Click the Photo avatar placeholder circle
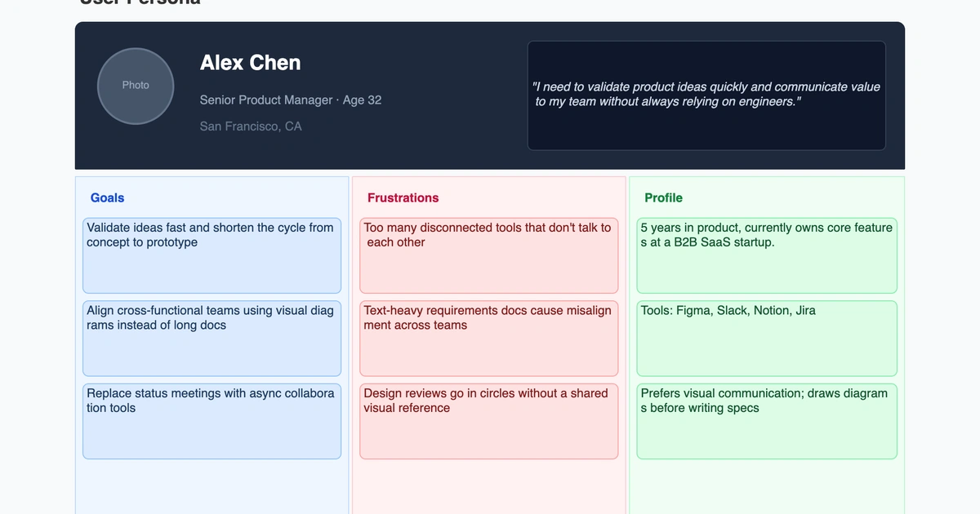Viewport: 980px width, 514px height. pos(136,86)
